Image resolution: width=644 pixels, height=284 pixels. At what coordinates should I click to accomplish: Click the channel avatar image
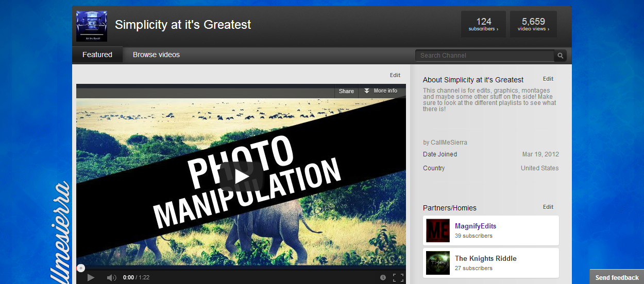[x=92, y=26]
